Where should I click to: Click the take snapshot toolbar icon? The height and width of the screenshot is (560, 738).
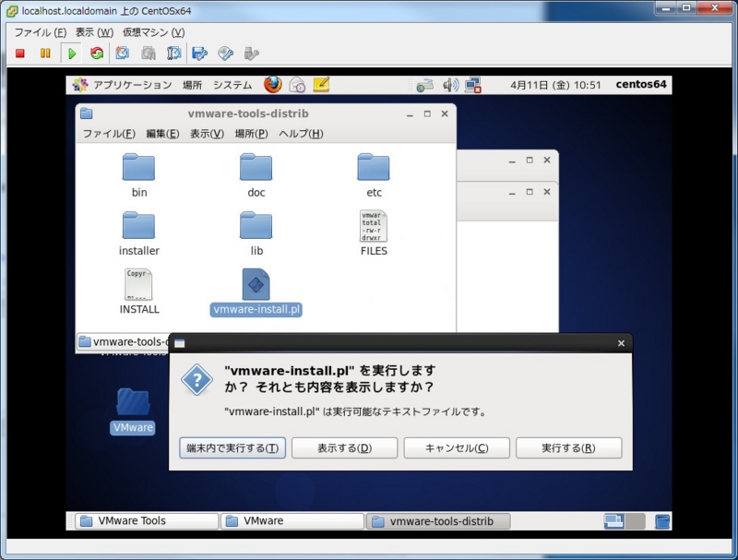123,54
